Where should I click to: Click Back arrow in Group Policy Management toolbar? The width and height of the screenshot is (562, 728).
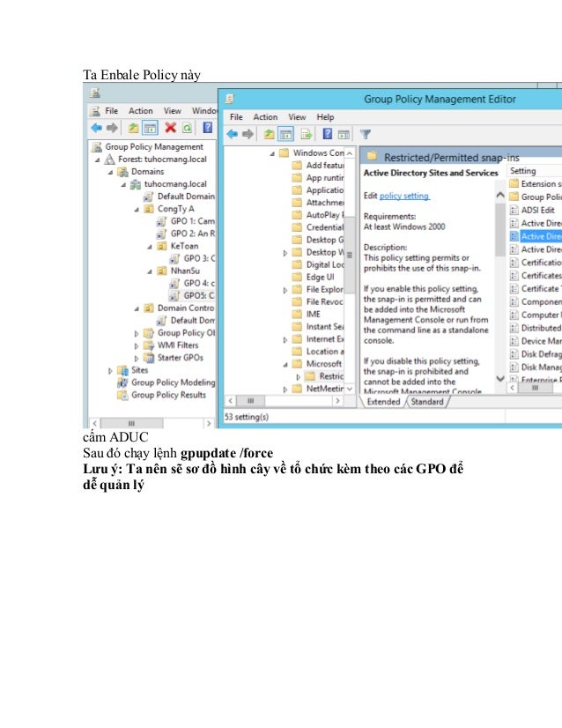[x=97, y=128]
